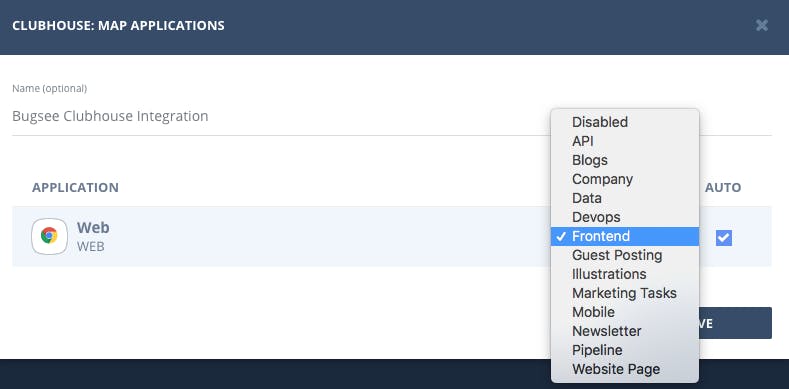Screen dimensions: 789x389
Task: Toggle the Auto checkbox for Web
Action: tap(724, 238)
